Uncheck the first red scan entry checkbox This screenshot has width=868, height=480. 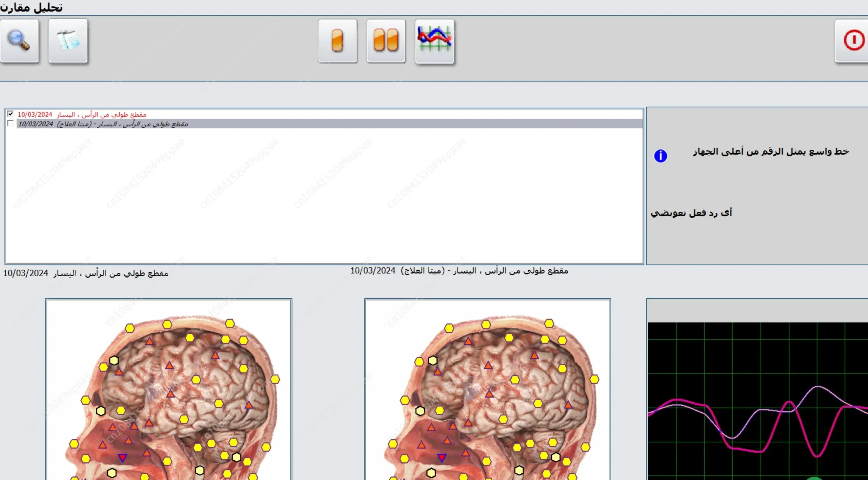pos(10,114)
